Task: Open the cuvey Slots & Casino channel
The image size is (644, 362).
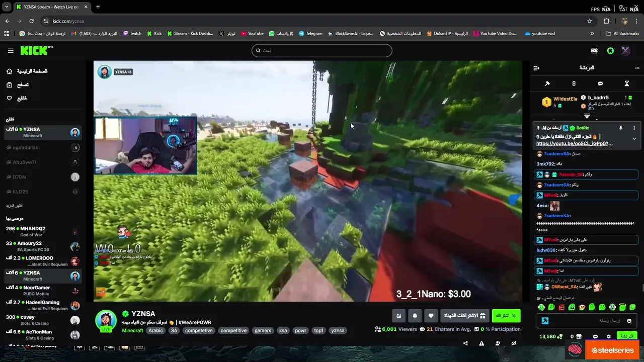Action: [x=42, y=320]
